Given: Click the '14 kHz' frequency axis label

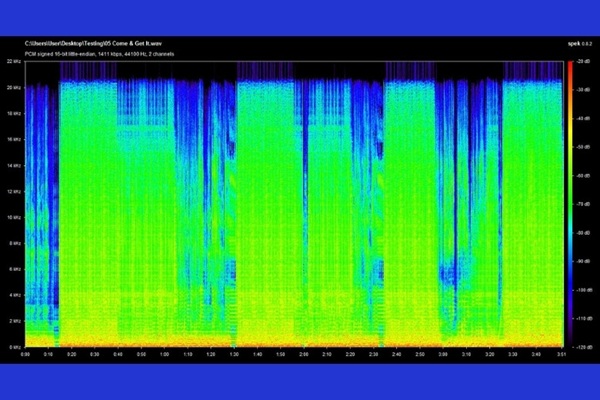Looking at the screenshot, I should [14, 165].
